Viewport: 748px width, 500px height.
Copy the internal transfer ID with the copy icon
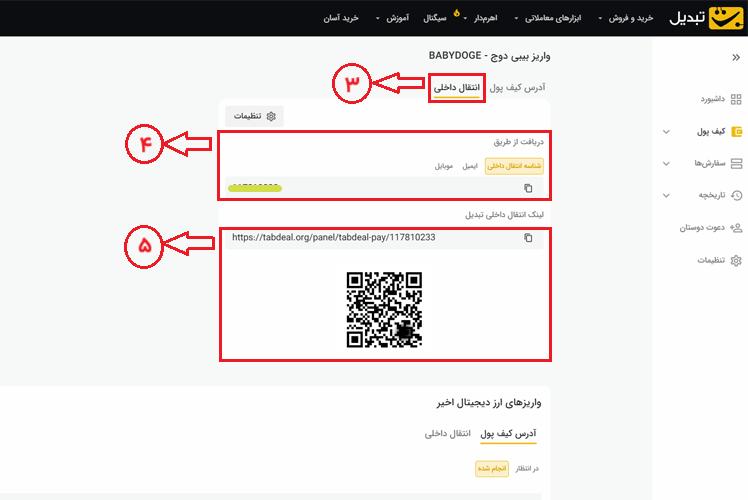[x=528, y=187]
